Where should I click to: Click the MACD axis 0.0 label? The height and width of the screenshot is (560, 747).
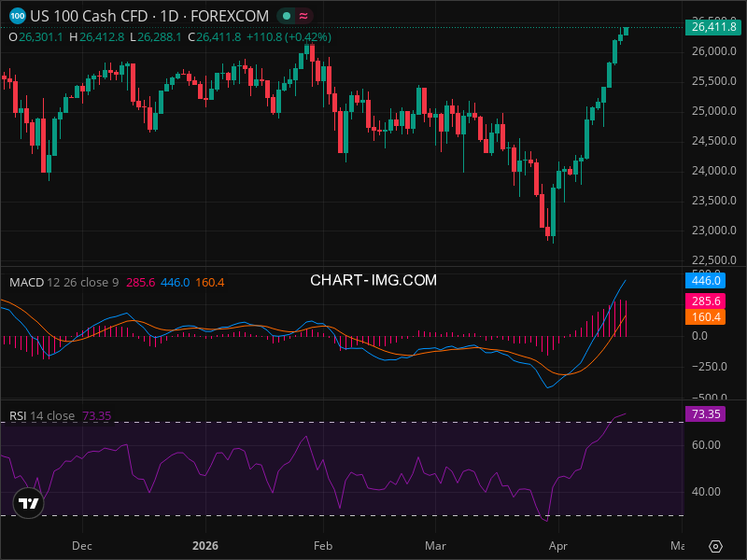[x=699, y=336]
